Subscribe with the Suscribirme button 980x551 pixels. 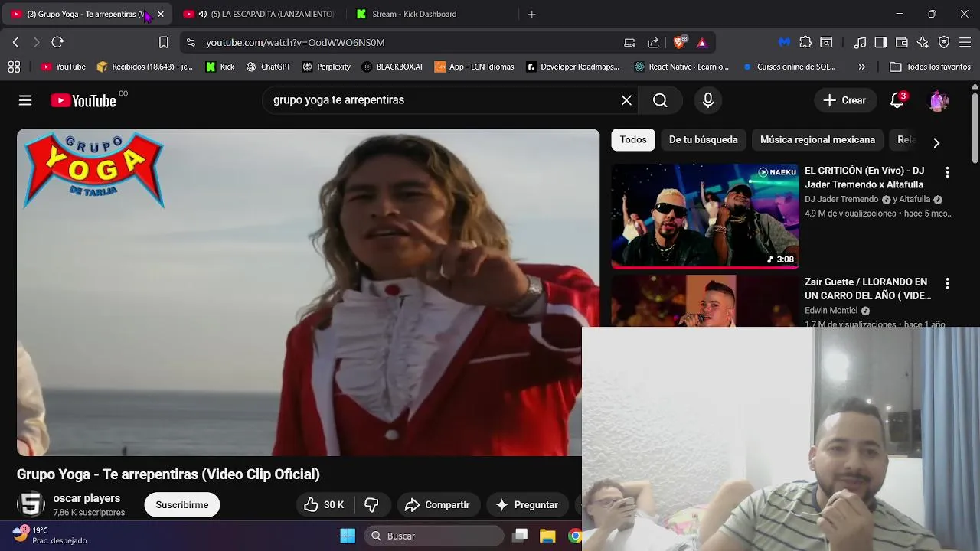182,505
